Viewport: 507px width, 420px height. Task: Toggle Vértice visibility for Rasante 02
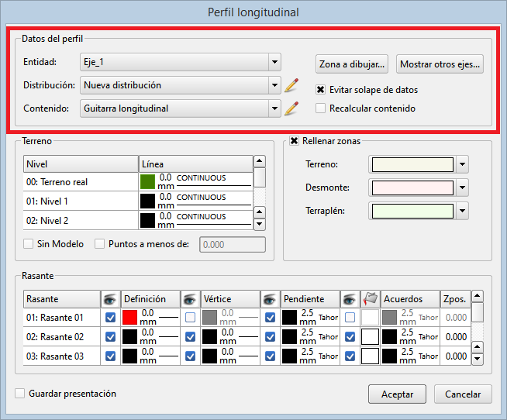click(x=190, y=337)
